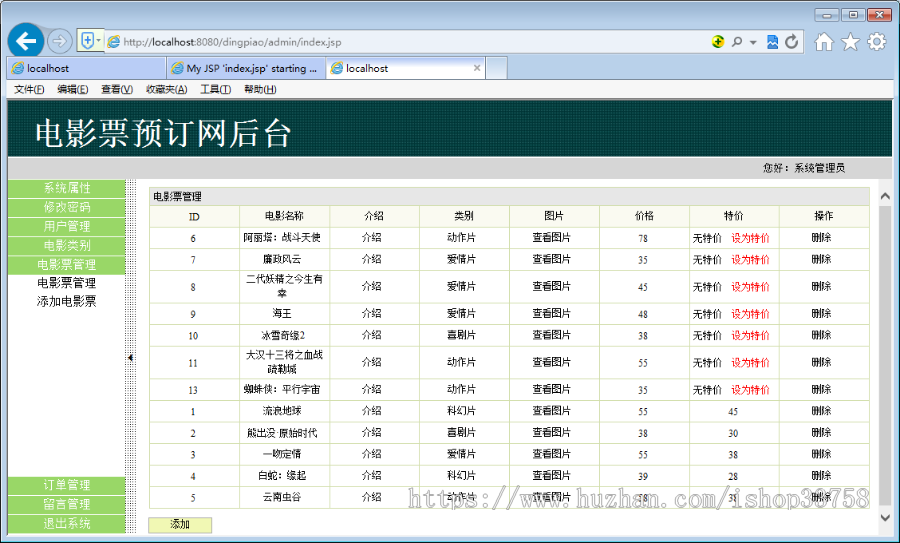Viewport: 900px width, 543px height.
Task: Expand 系统属性 sidebar section
Action: (x=67, y=188)
